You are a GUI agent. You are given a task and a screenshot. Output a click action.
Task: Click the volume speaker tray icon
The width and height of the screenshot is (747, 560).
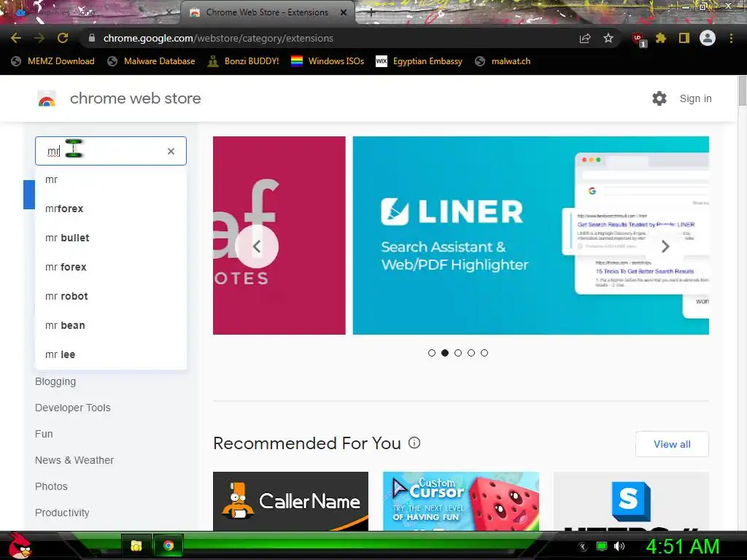click(x=619, y=546)
